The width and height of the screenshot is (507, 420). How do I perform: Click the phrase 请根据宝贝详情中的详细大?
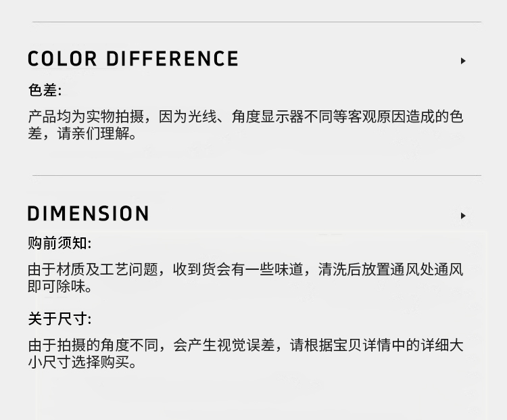click(x=377, y=345)
